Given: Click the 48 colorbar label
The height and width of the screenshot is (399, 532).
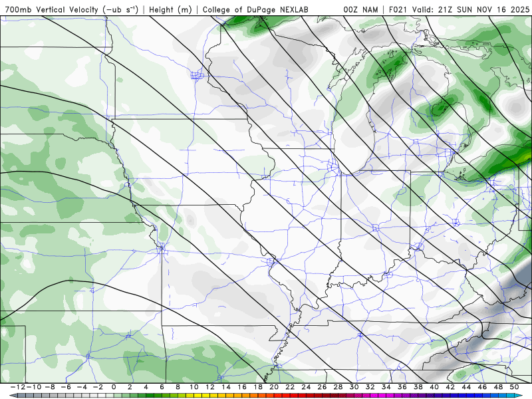Looking at the screenshot, I should coord(498,387).
